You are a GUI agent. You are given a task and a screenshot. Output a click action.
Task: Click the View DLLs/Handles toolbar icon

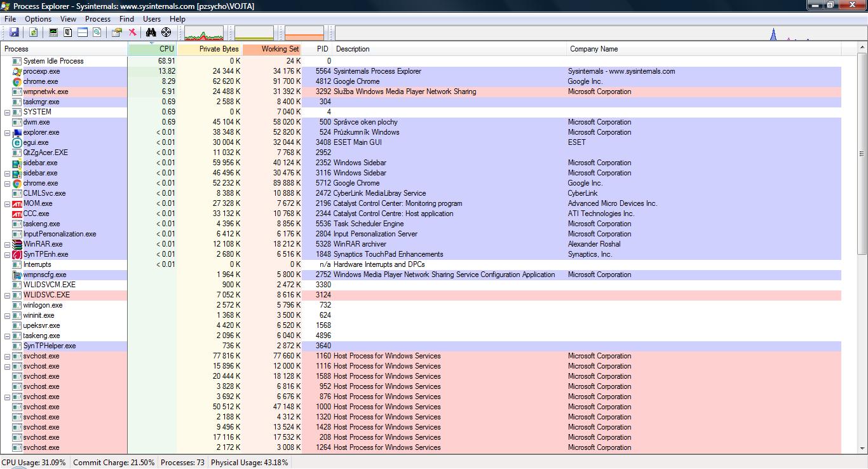pyautogui.click(x=97, y=32)
